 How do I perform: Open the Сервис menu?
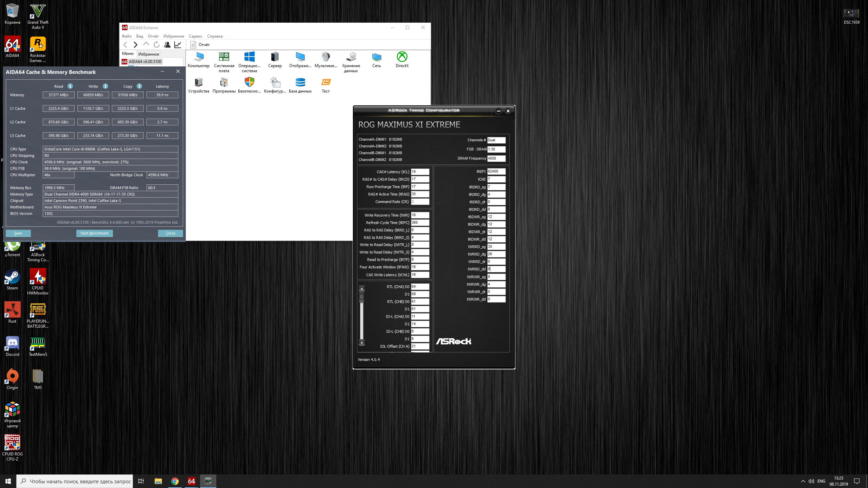195,36
